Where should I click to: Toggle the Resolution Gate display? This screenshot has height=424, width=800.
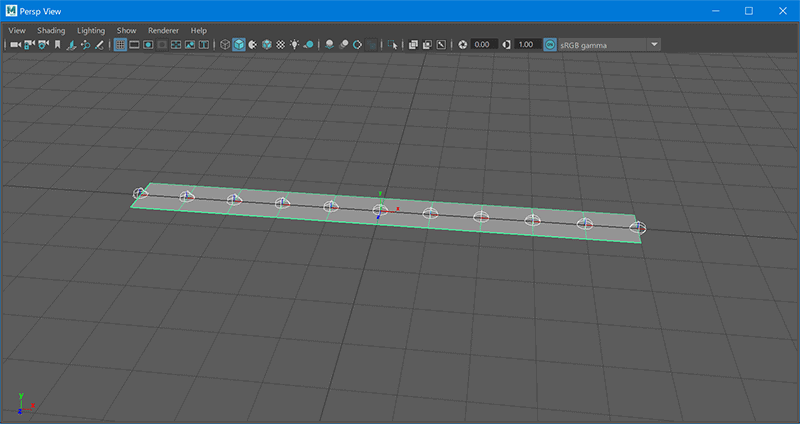(148, 45)
